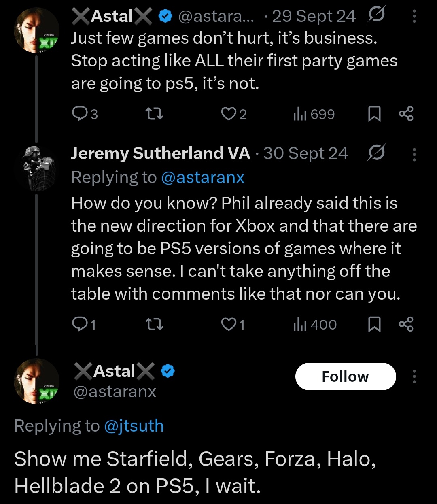The image size is (437, 504).
Task: Open more options for Astal's first tweet
Action: 414,16
